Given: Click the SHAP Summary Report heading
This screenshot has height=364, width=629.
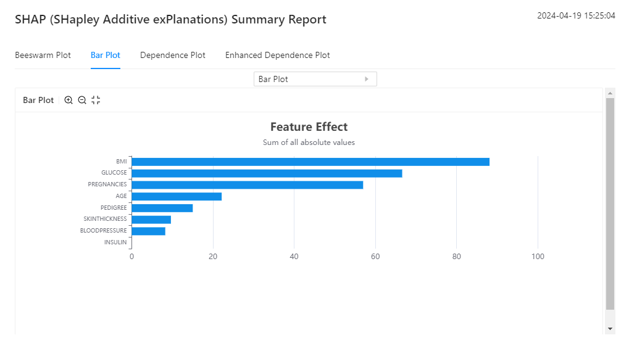Looking at the screenshot, I should [x=170, y=19].
